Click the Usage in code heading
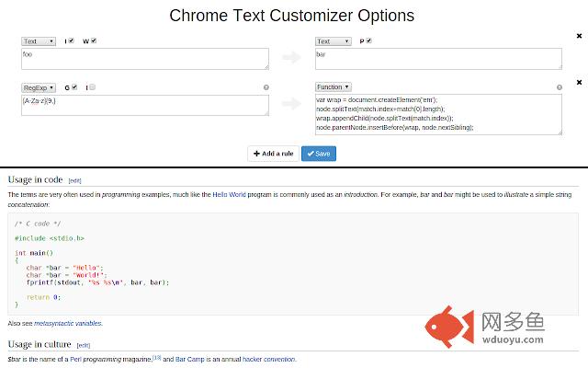 tap(35, 180)
